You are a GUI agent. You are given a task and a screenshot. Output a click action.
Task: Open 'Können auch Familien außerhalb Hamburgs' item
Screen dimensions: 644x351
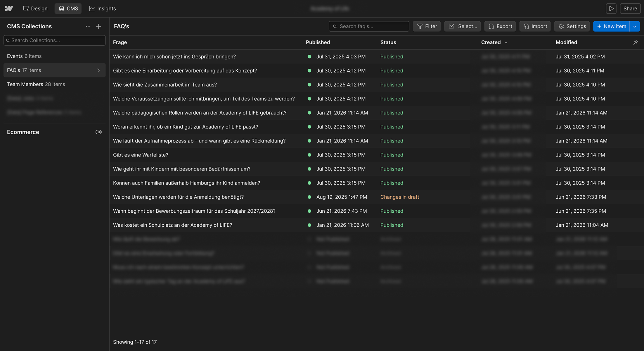coord(186,183)
